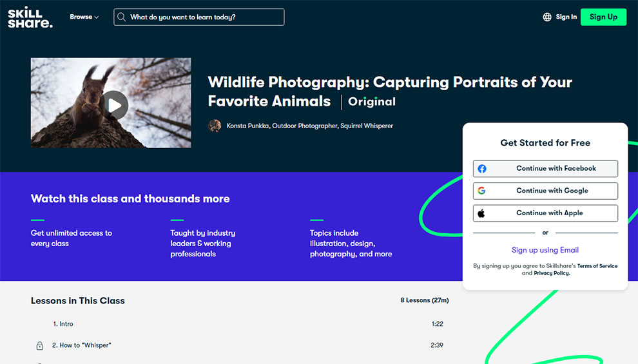Focus the 'What do you want to learn today?' field
This screenshot has width=638, height=364.
click(x=199, y=17)
